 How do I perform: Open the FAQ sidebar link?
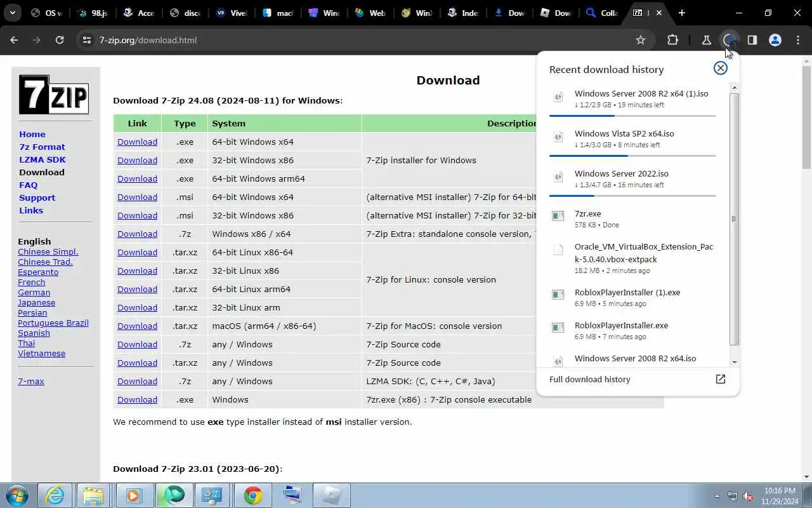[x=29, y=185]
